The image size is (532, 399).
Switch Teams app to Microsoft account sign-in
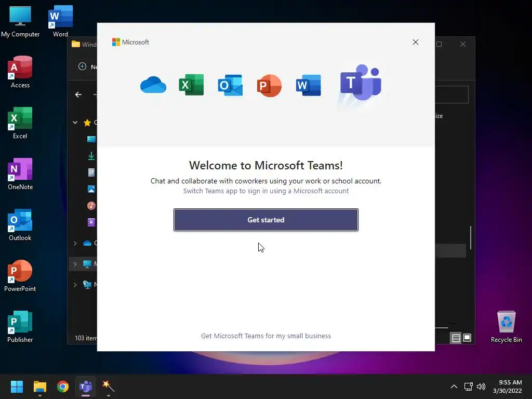(265, 191)
